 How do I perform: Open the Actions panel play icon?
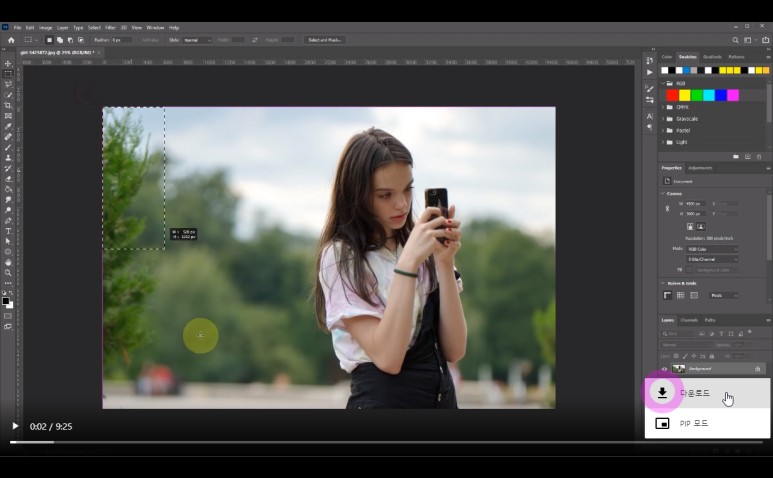(650, 72)
